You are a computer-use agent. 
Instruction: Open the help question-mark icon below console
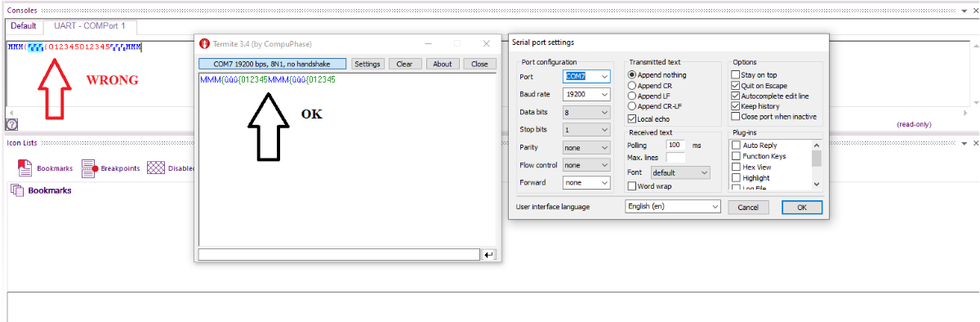coord(12,125)
